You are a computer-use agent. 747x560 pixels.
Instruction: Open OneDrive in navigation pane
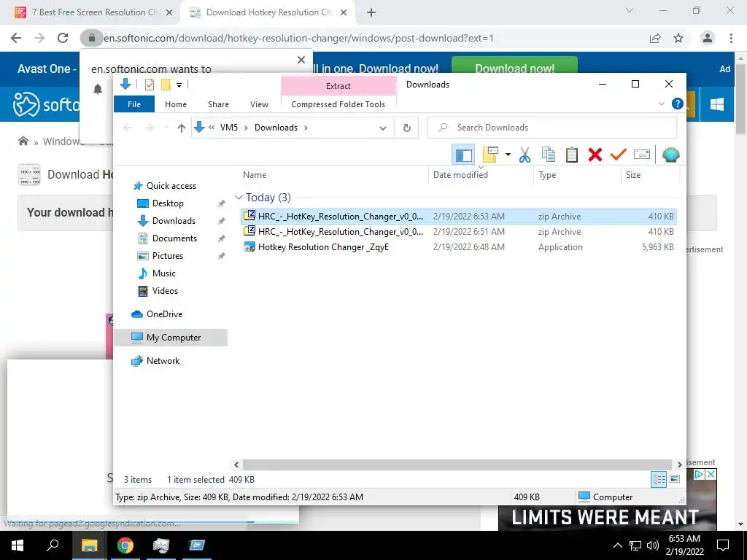[164, 314]
